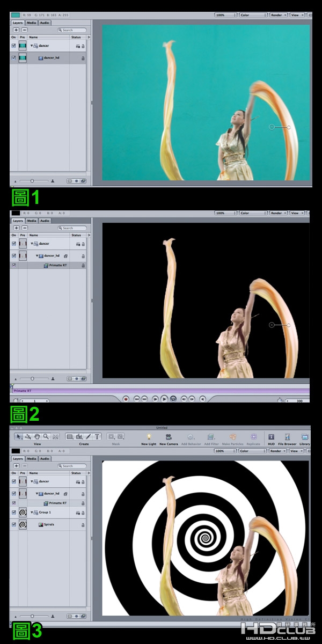322x644 pixels.
Task: Toggle dancer_hd checkbox in black-background window
Action: tap(14, 256)
